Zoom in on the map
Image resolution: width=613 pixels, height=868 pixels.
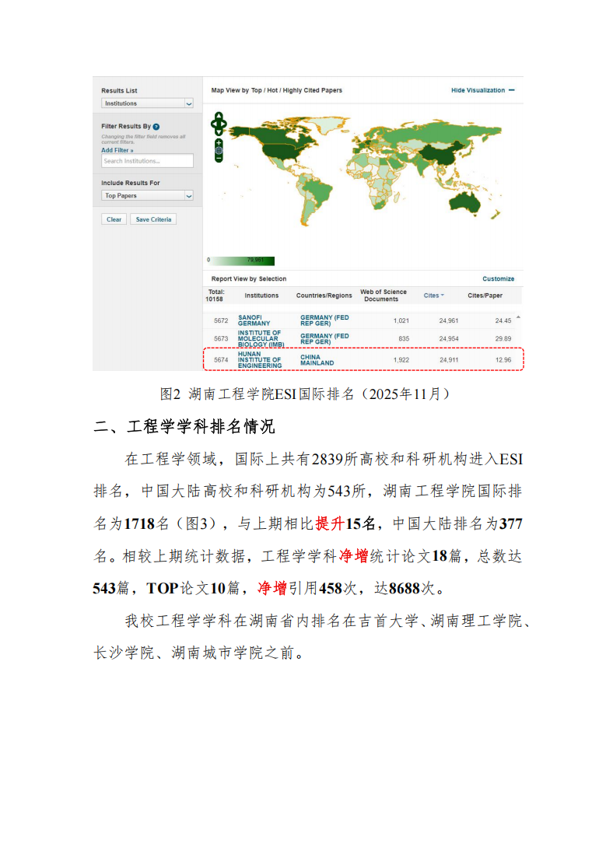point(219,142)
